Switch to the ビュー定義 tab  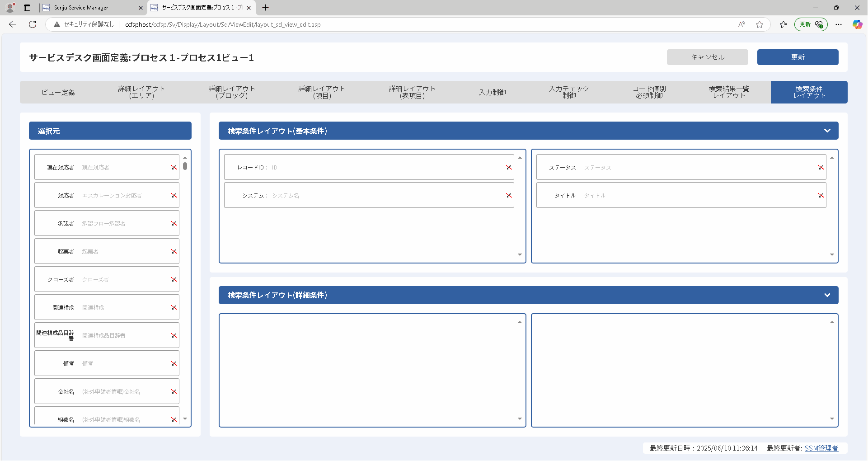[x=58, y=92]
